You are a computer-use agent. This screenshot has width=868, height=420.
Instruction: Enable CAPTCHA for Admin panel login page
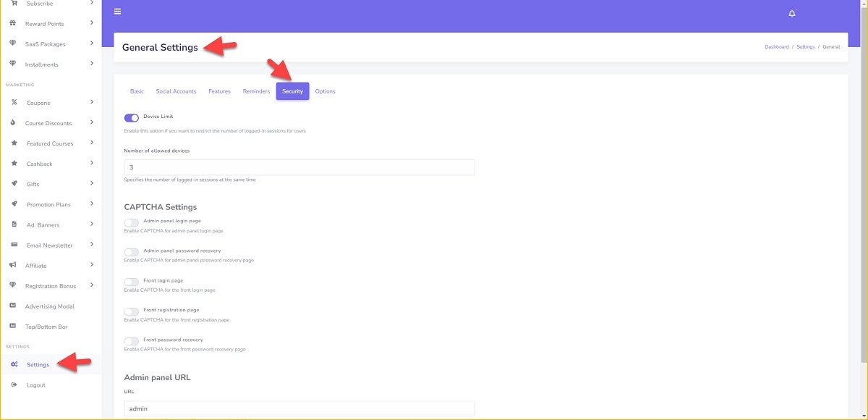click(132, 223)
